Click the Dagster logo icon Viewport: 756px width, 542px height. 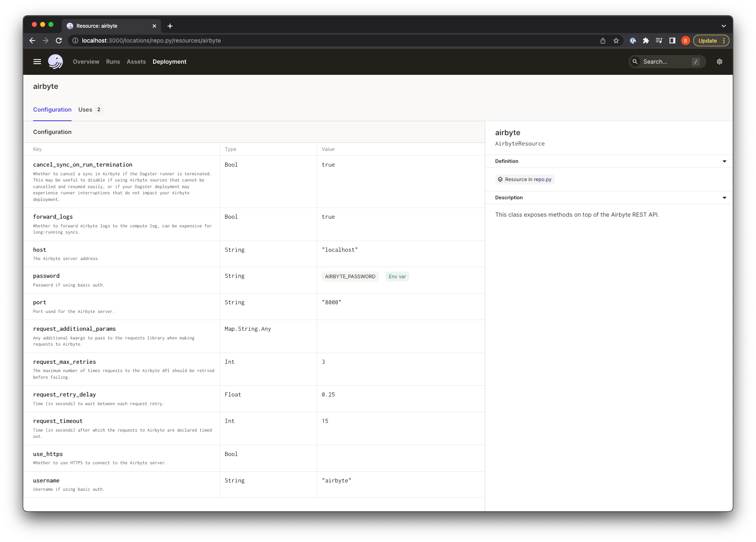point(55,62)
